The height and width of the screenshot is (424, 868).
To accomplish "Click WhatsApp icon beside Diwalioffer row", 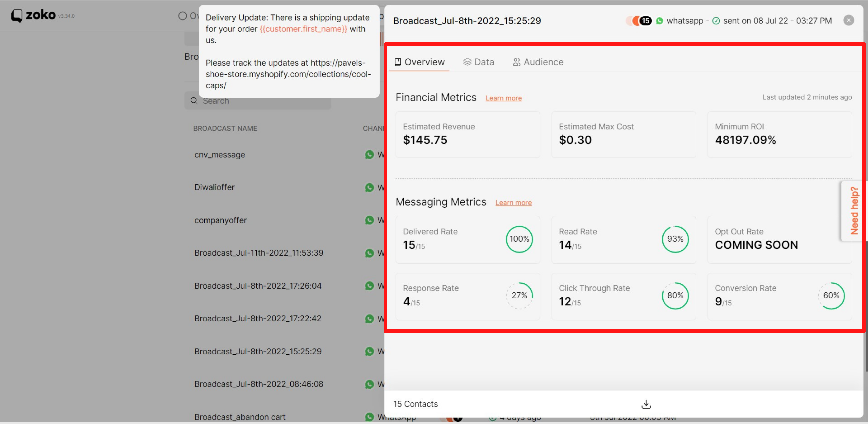I will point(370,187).
